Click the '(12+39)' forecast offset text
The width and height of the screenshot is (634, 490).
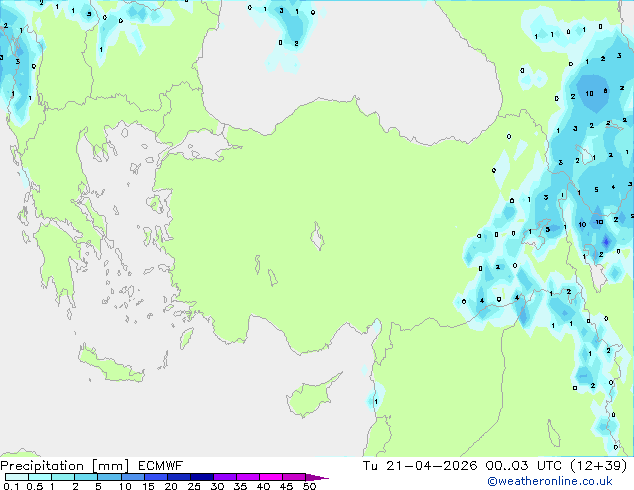599,466
